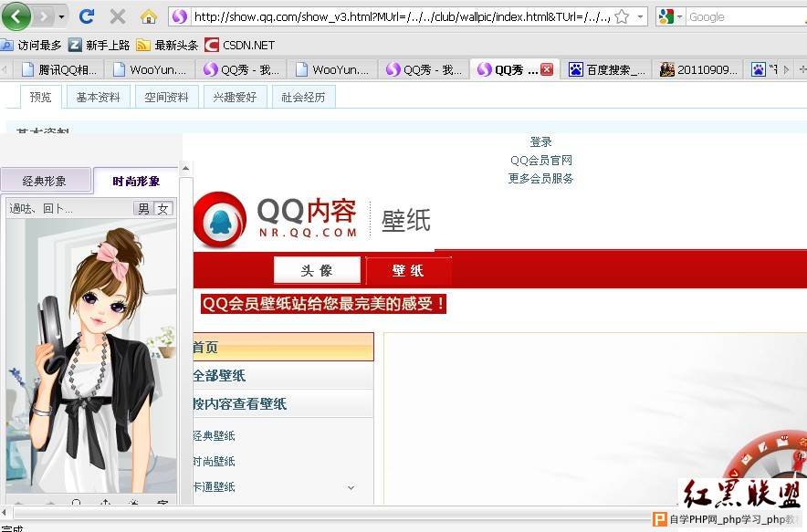Screen dimensions: 807x532
Task: Select 全部壁纸 in the sidebar
Action: 284,376
